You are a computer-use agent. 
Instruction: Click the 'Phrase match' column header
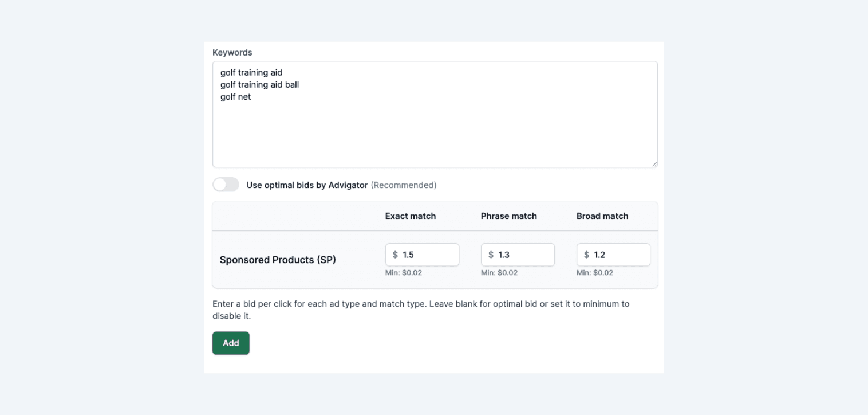509,216
